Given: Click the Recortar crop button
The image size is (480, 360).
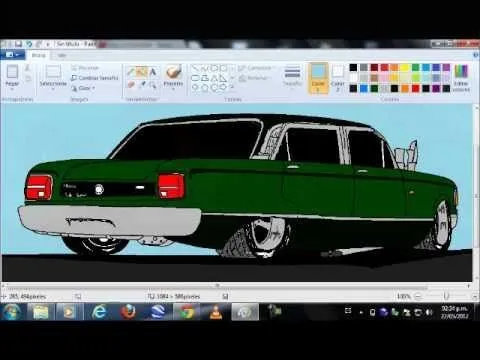Looking at the screenshot, I should [86, 68].
